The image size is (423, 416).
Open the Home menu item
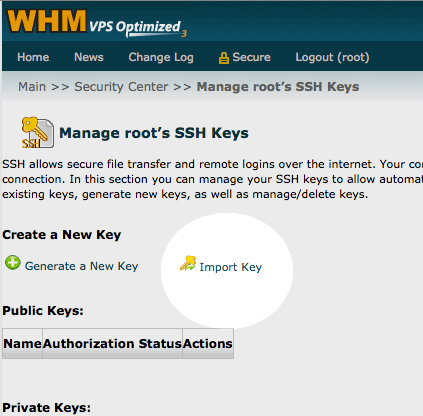click(33, 57)
